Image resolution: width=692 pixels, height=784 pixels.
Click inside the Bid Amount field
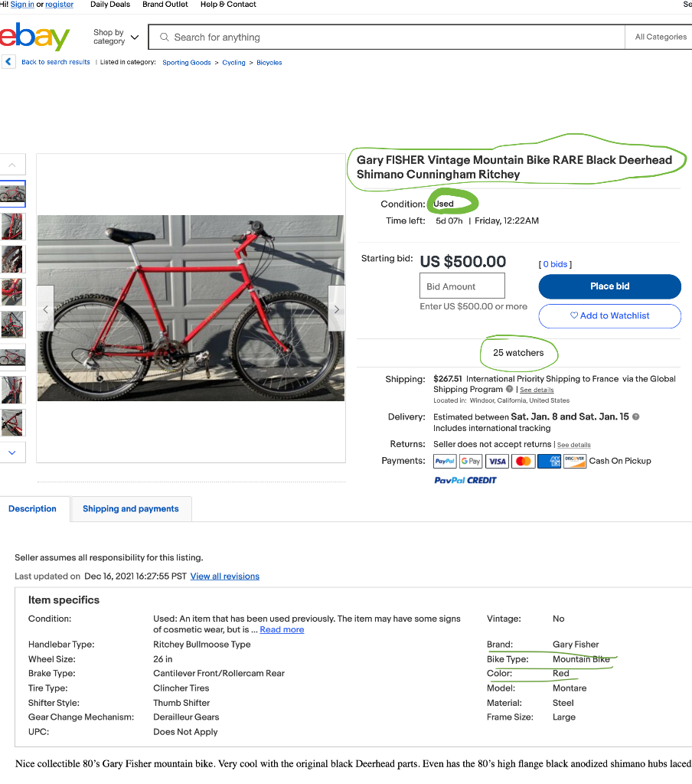coord(462,286)
